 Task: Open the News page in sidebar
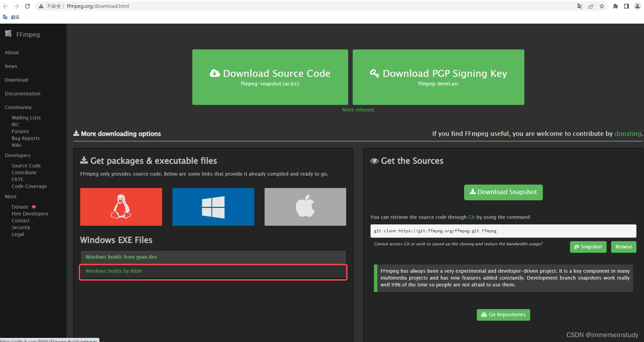tap(11, 66)
